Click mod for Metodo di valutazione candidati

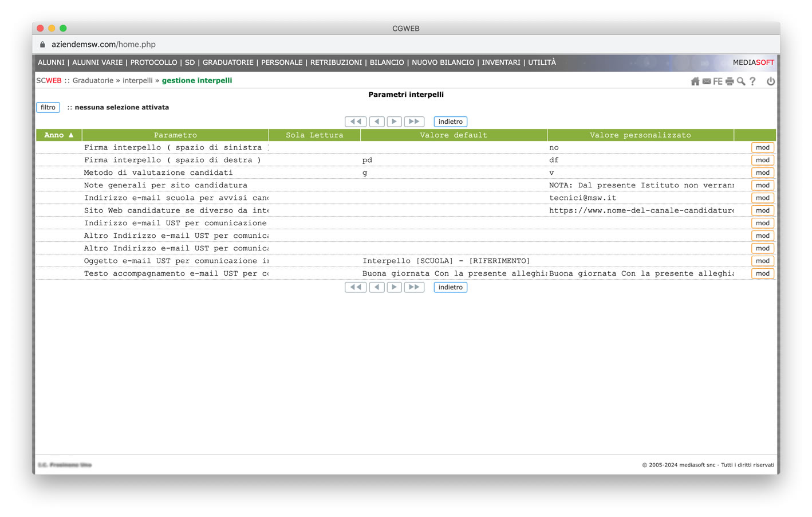click(762, 173)
